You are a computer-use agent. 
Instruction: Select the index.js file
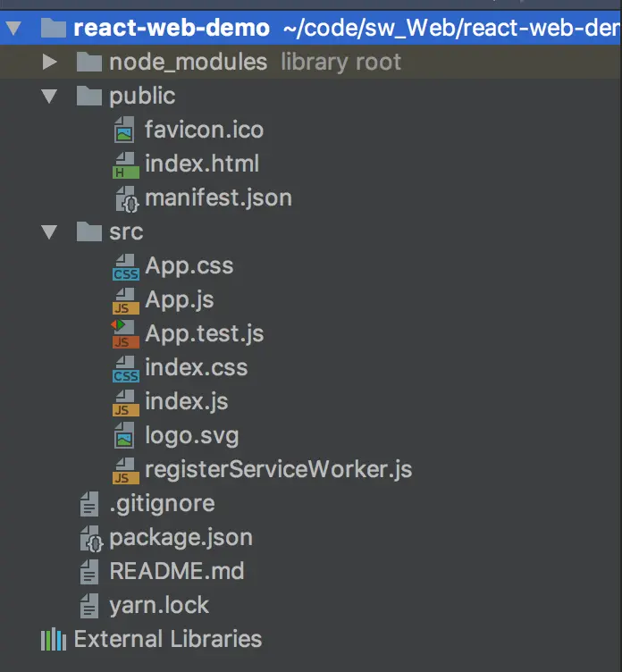point(186,402)
